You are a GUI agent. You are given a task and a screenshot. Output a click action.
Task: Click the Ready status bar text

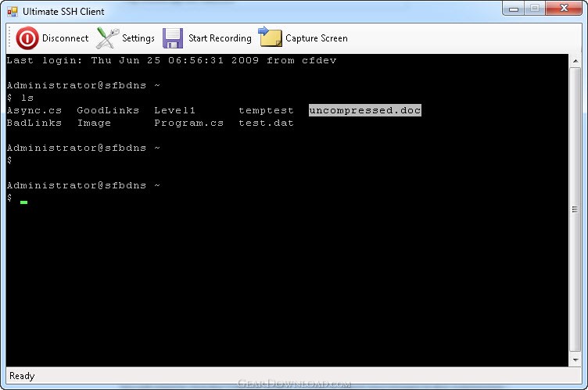coord(22,376)
